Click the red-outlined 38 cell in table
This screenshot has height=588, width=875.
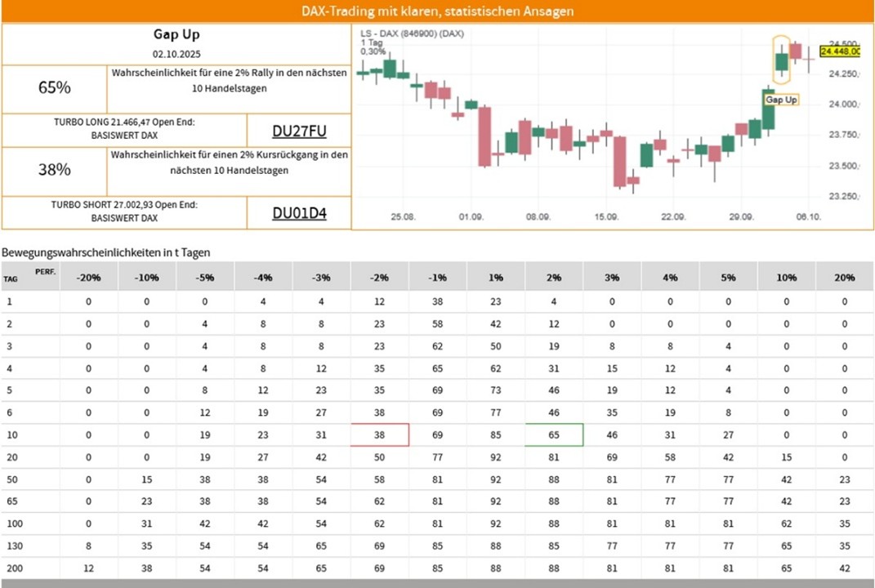[x=379, y=435]
